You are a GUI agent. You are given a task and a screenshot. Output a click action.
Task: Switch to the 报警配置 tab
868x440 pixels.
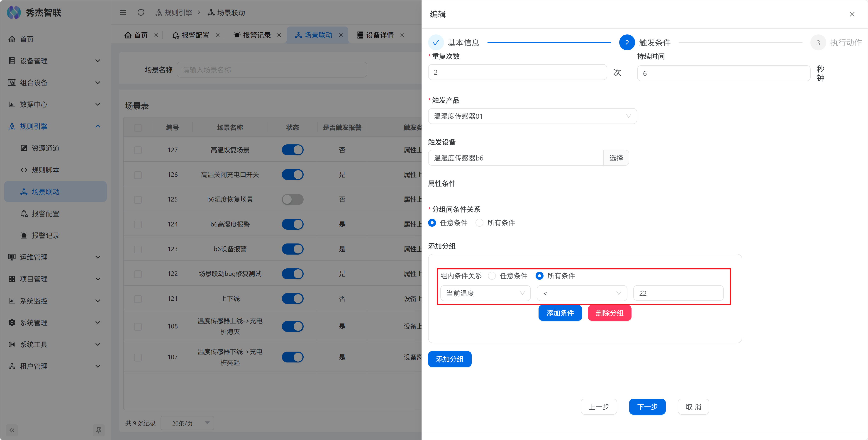195,35
